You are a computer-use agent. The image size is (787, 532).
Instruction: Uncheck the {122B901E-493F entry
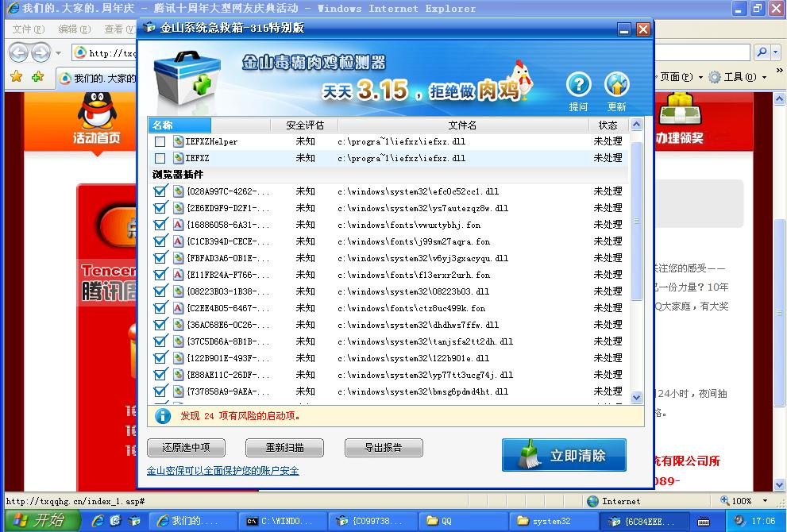pos(160,358)
